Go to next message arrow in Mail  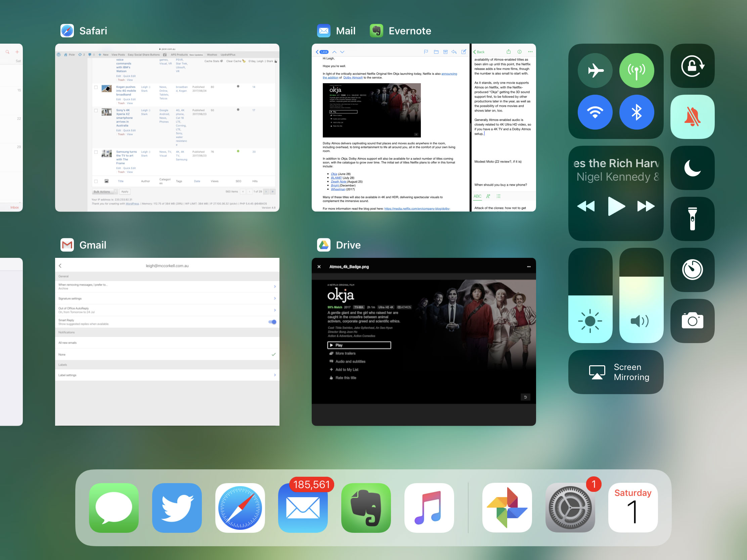(x=342, y=52)
